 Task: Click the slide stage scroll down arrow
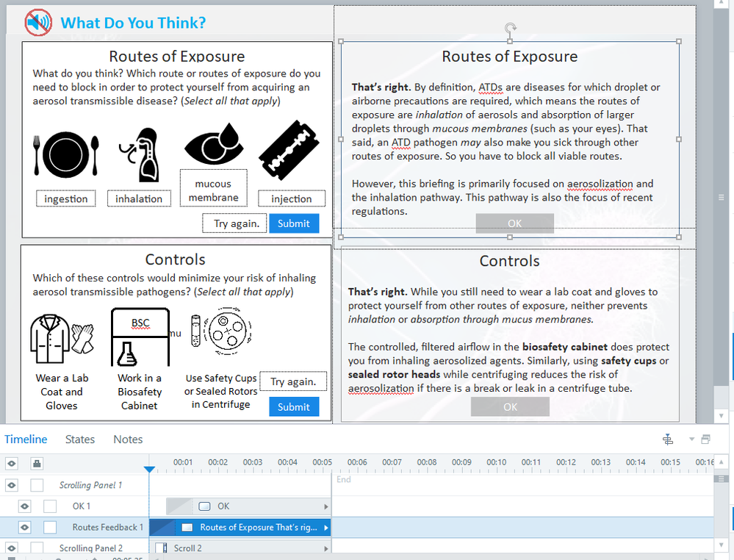coord(721,415)
